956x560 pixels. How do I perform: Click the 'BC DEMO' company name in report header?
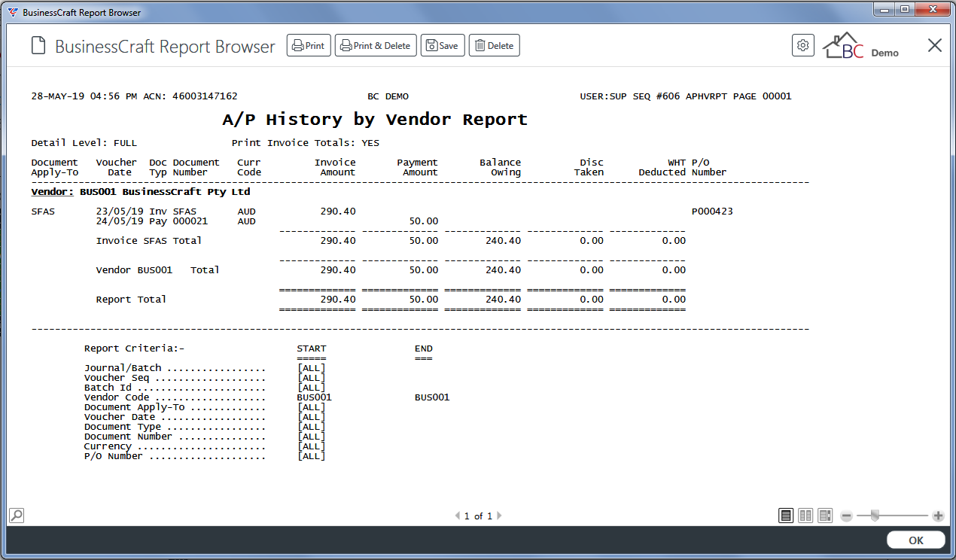388,96
